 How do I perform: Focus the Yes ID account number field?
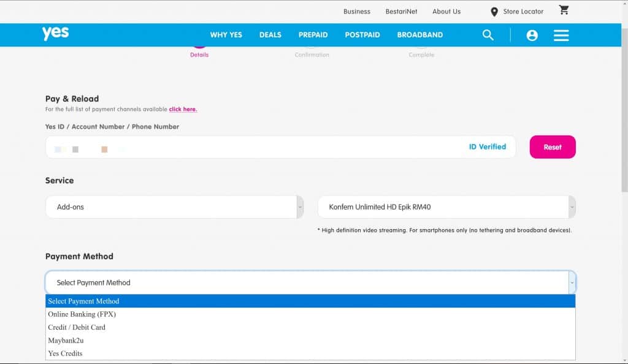pos(280,147)
